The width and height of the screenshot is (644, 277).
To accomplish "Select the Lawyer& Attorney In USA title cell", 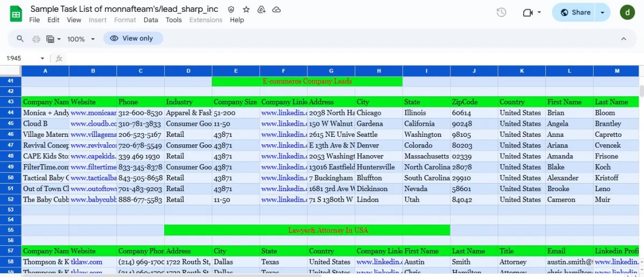I will click(307, 230).
